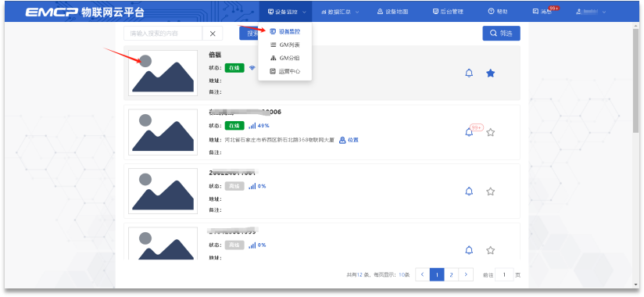Click the 49% signal strength indicator
This screenshot has width=644, height=297.
click(259, 126)
